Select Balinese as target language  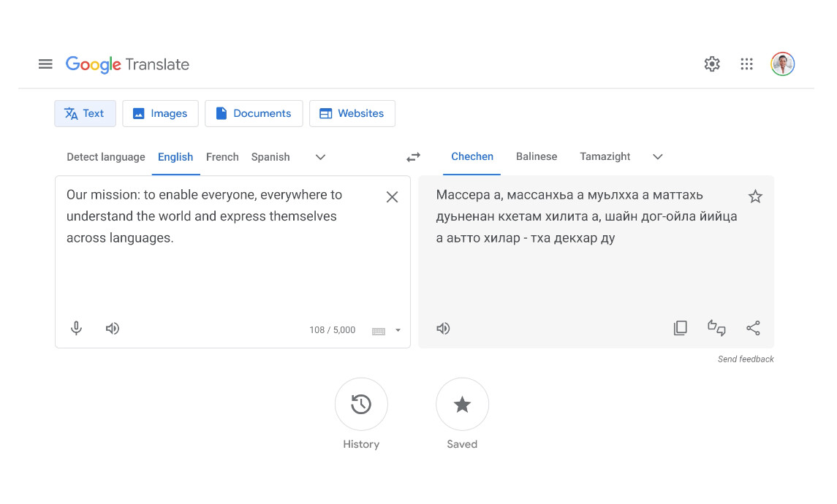[537, 157]
